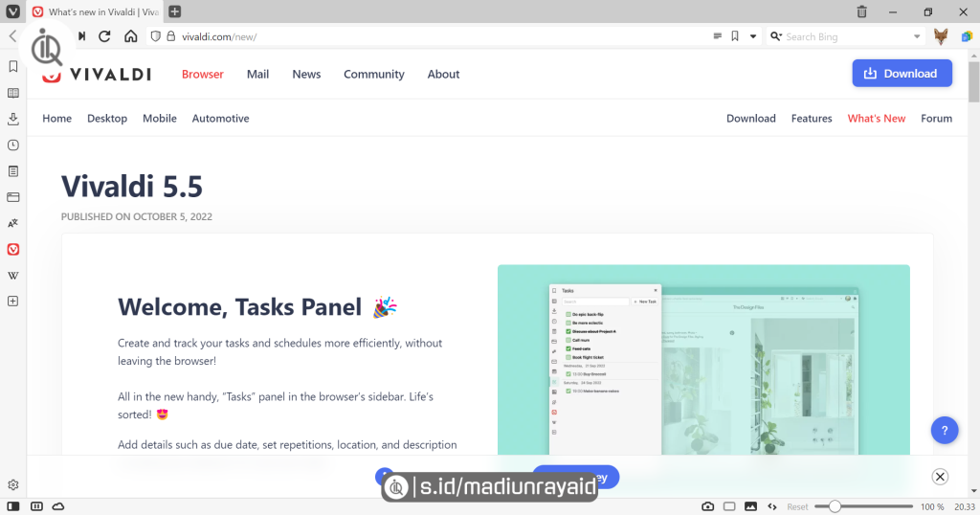The image size is (980, 515).
Task: Open the Notes panel in sidebar
Action: click(x=13, y=171)
